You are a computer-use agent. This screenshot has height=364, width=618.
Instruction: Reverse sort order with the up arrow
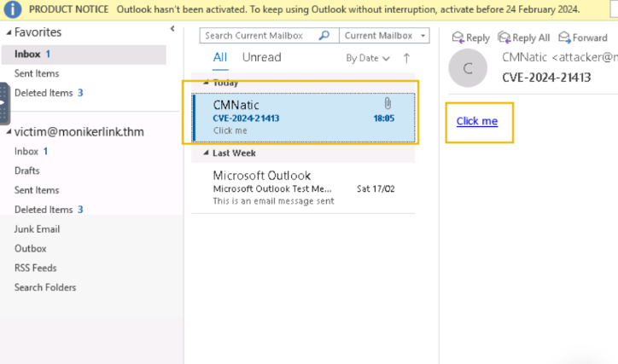pos(406,58)
